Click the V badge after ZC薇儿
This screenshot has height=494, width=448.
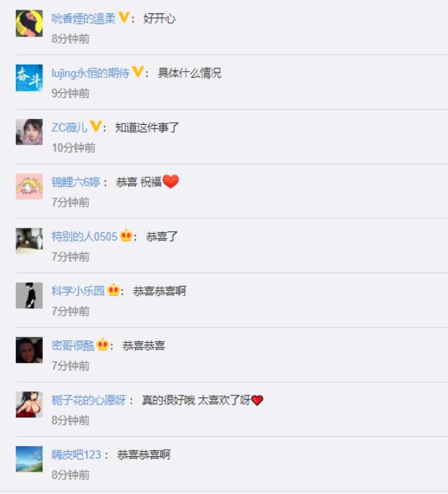coord(95,126)
